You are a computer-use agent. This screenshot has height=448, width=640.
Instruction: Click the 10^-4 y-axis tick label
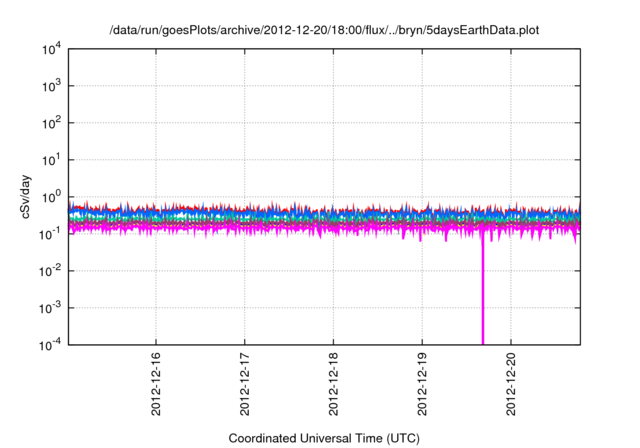pyautogui.click(x=50, y=345)
